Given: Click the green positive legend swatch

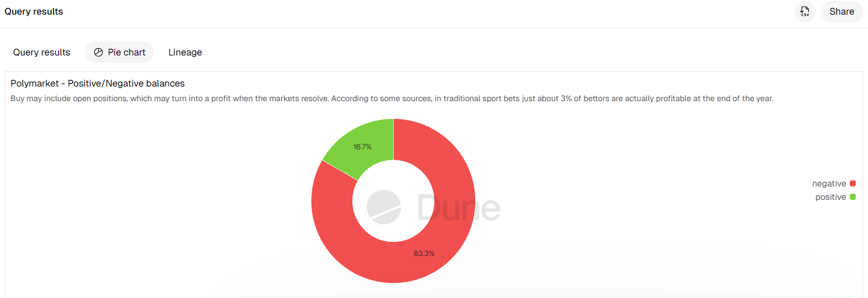Looking at the screenshot, I should [853, 197].
